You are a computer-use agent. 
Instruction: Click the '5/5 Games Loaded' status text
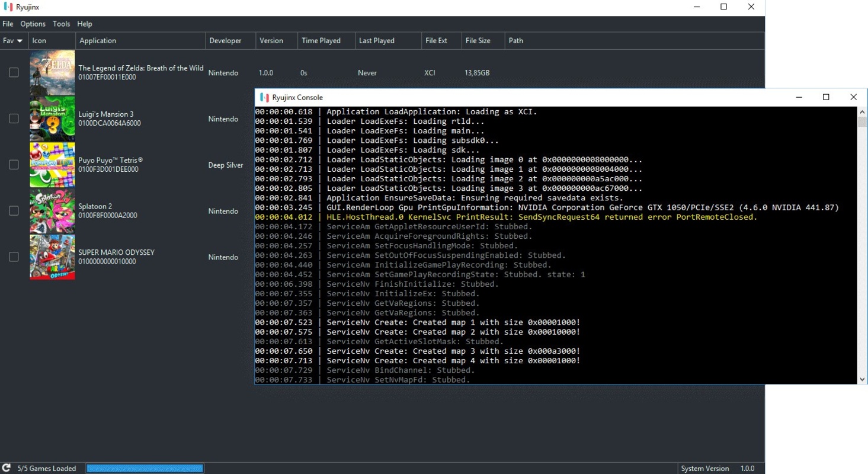click(47, 469)
